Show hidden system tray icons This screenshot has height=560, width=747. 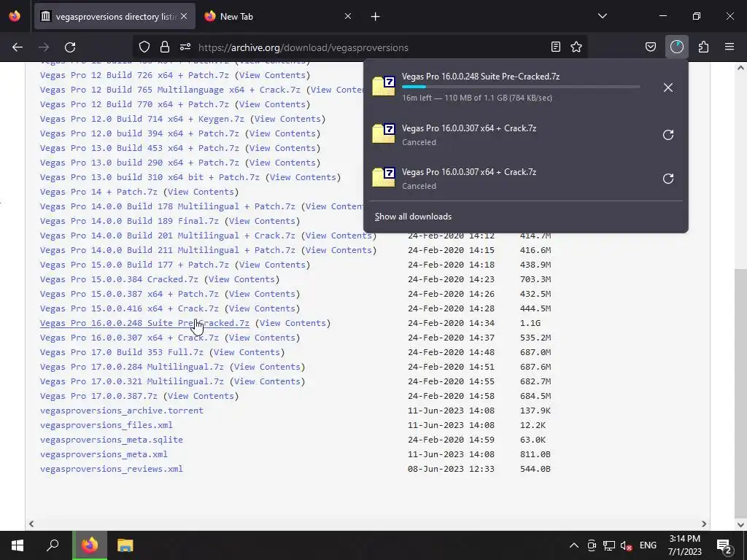[x=574, y=545]
